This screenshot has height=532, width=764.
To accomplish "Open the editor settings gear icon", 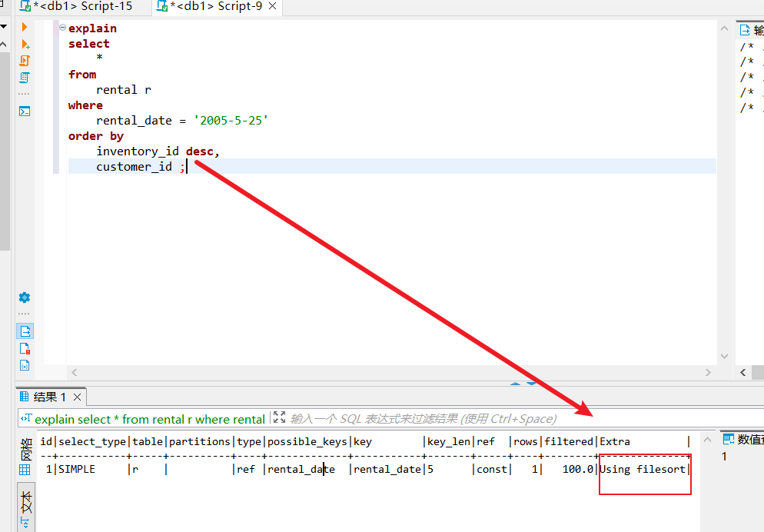I will pos(25,298).
